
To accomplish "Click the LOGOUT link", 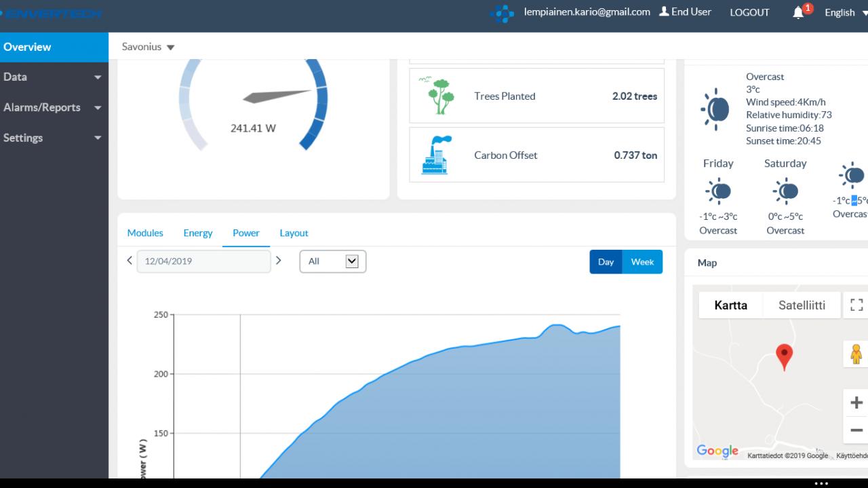I will 749,12.
